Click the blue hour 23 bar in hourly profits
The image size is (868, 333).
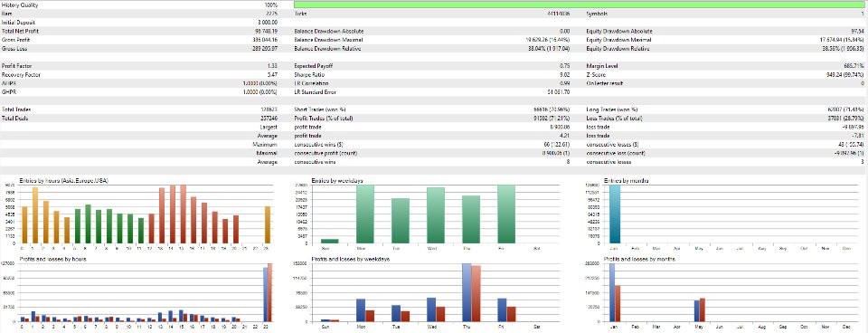pos(265,295)
